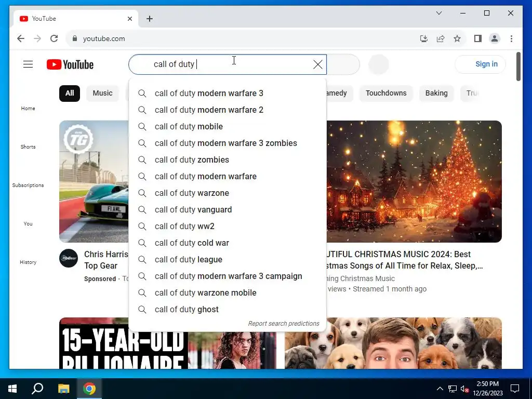Show hidden system tray icons
The image size is (532, 399).
click(440, 389)
